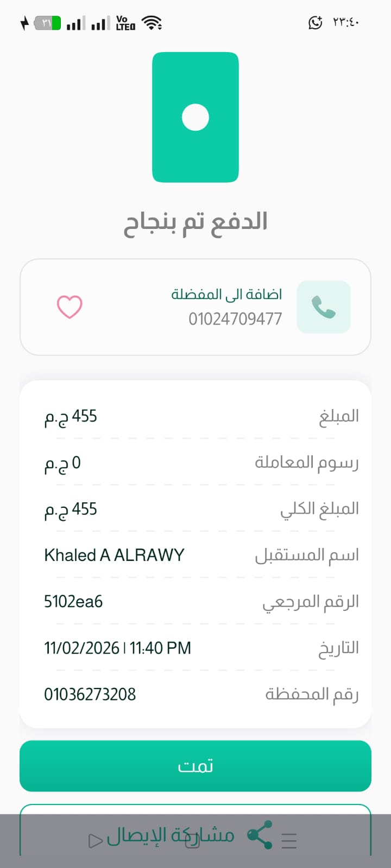
Task: Tap the share receipt icon
Action: pyautogui.click(x=260, y=835)
